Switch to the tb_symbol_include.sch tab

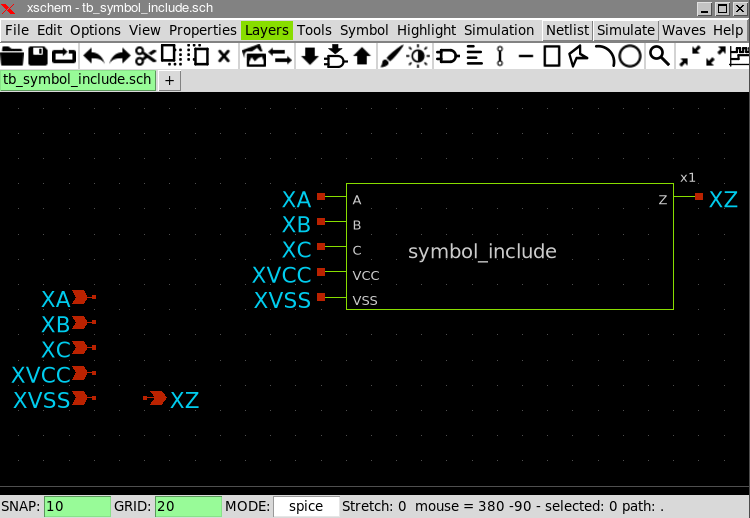click(x=78, y=80)
